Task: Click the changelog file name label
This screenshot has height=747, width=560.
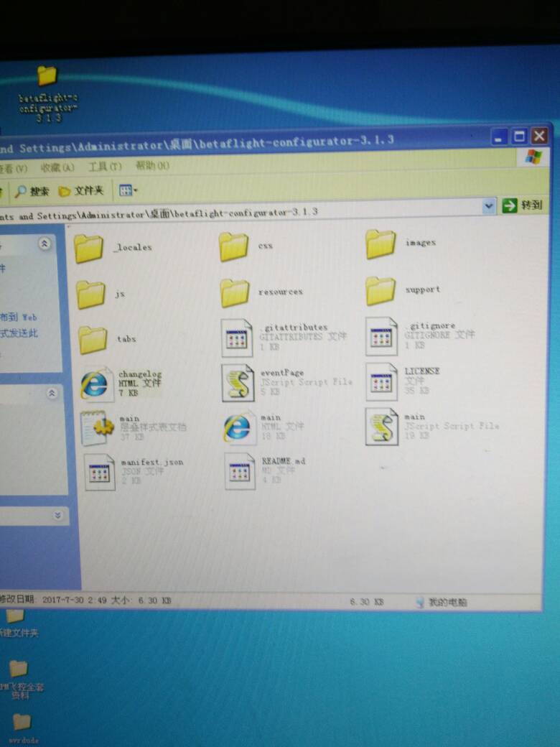Action: click(x=140, y=374)
